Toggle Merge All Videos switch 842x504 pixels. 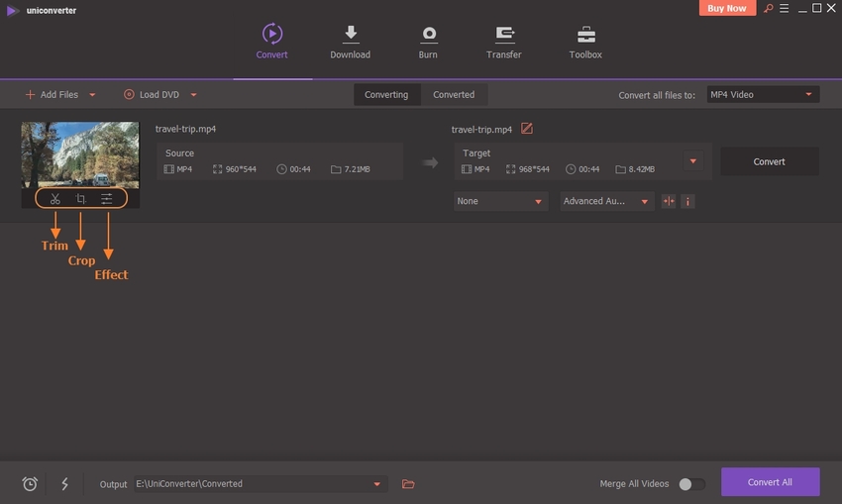(691, 484)
